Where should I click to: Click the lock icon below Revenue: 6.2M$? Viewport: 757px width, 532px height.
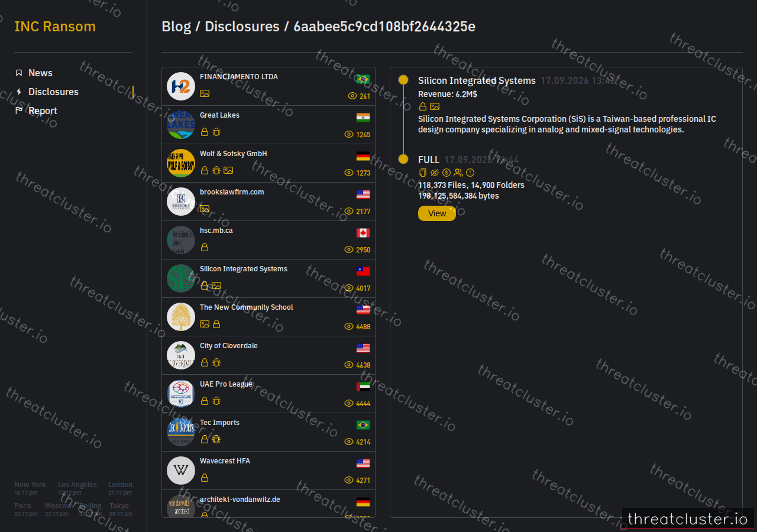coord(423,106)
